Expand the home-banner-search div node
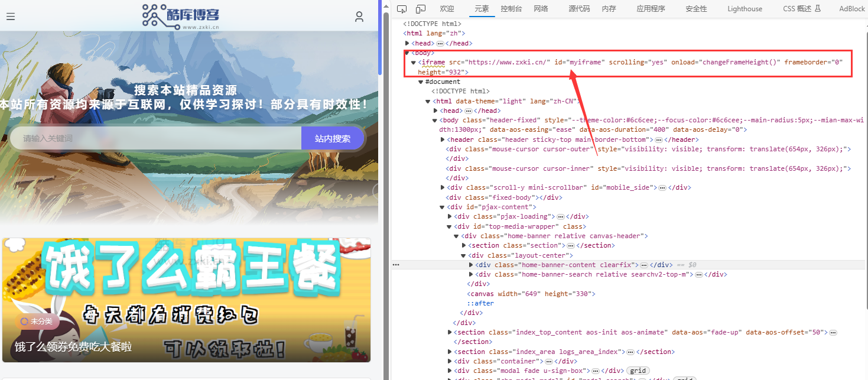This screenshot has height=380, width=868. tap(470, 274)
